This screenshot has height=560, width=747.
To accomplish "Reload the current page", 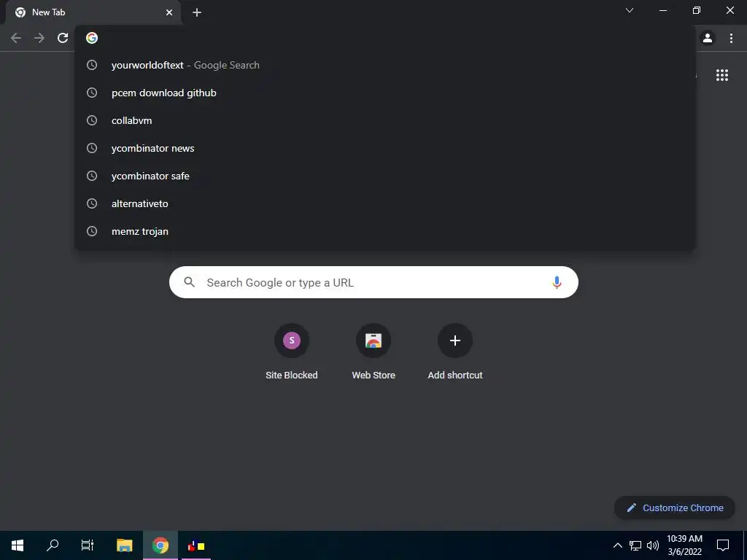I will click(63, 38).
